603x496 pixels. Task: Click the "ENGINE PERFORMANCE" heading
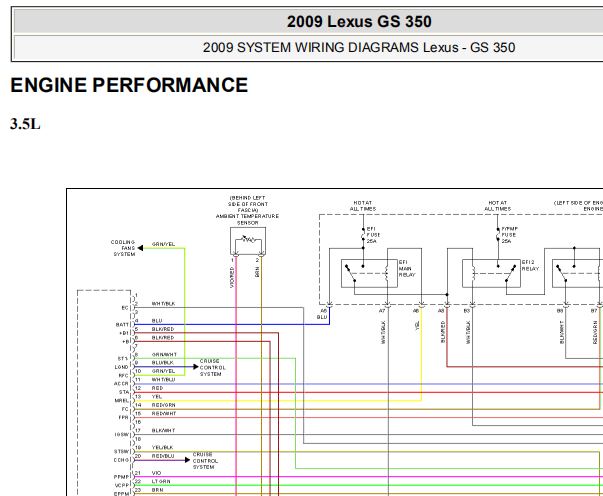coord(129,85)
